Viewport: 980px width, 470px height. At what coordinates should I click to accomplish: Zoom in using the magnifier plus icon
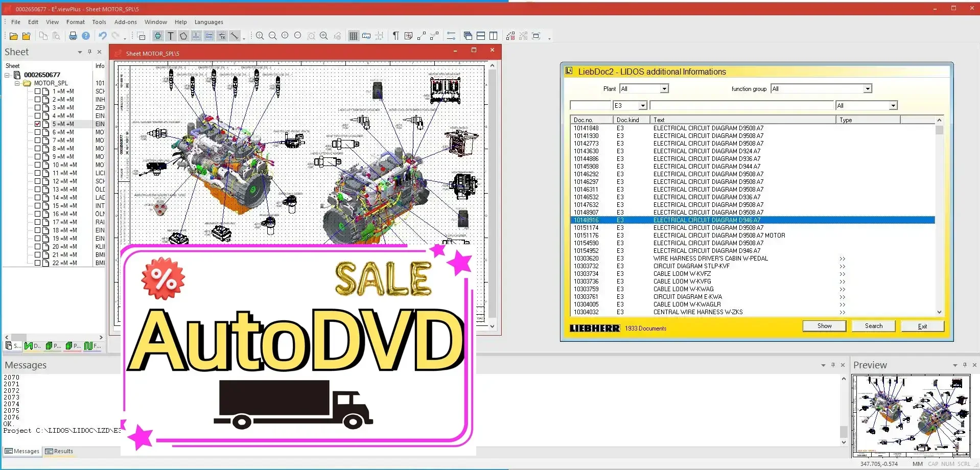(260, 36)
